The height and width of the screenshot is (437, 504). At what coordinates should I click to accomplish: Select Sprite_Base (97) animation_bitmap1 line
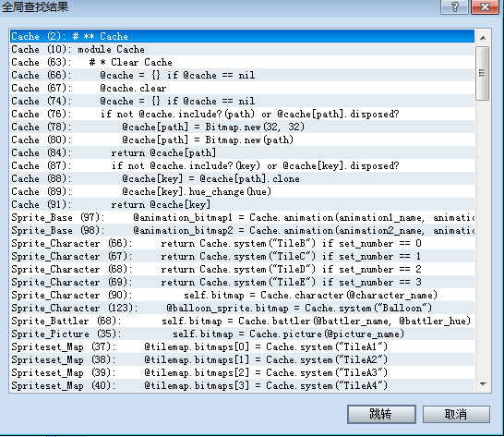pos(242,217)
